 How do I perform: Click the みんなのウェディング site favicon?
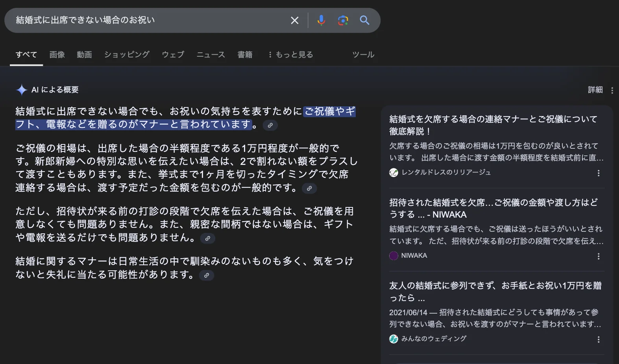(x=394, y=339)
